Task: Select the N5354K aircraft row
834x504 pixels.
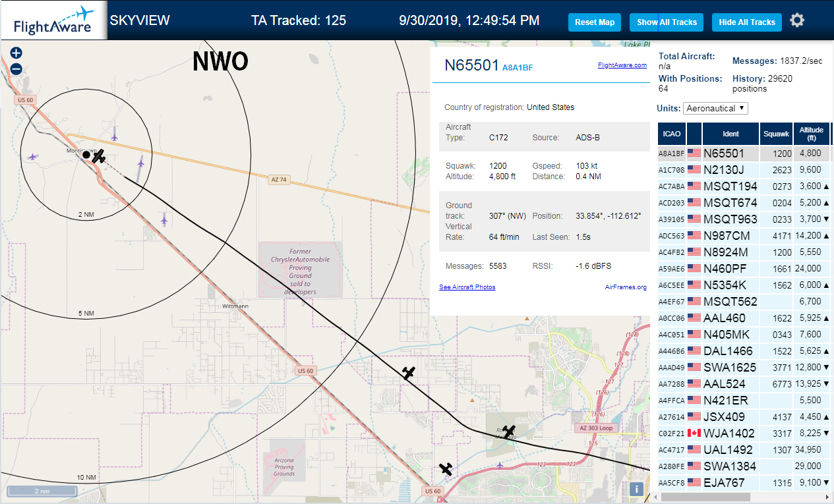Action: (745, 285)
